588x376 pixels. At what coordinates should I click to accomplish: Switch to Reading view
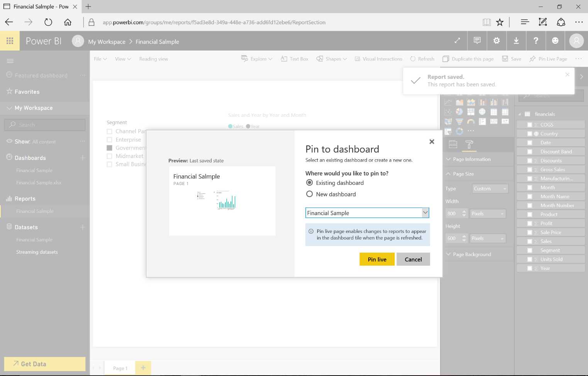coord(154,59)
